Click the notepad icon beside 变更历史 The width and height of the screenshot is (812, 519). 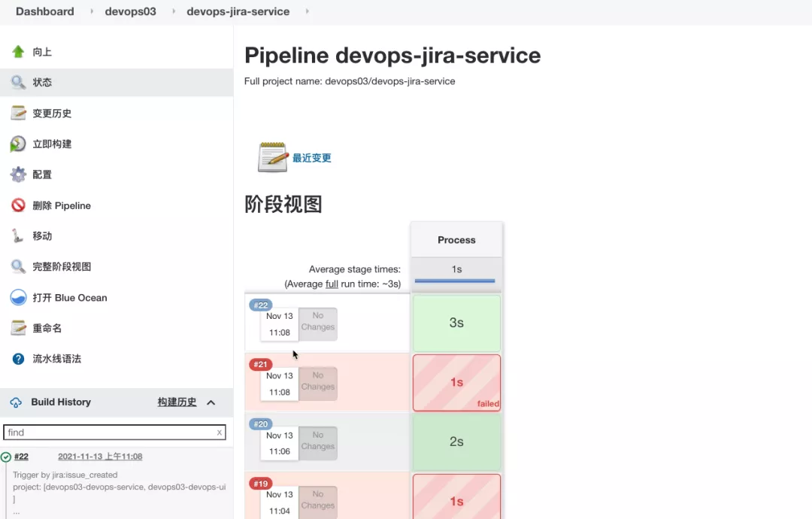tap(18, 113)
